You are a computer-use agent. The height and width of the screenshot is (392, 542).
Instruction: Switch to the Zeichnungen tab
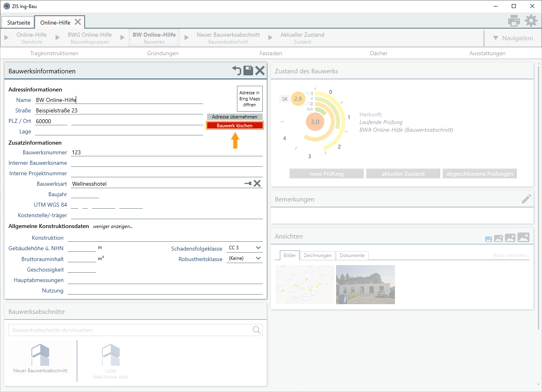click(318, 255)
